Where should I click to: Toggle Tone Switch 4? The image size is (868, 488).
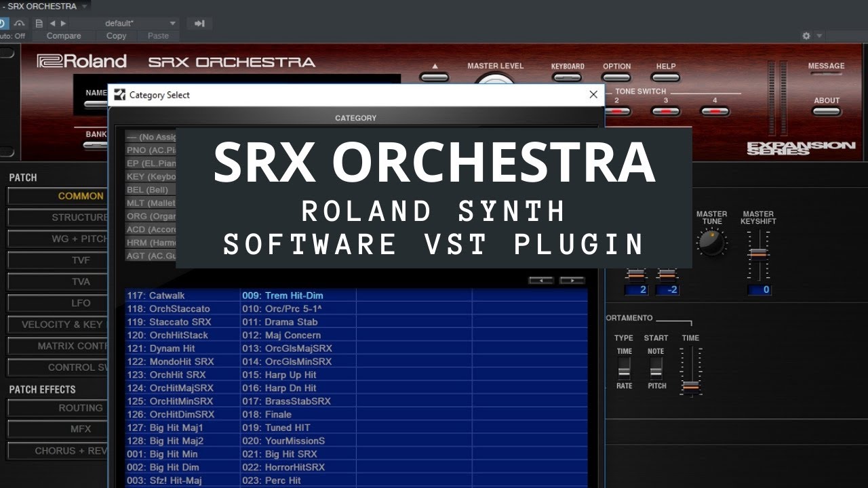click(x=714, y=111)
